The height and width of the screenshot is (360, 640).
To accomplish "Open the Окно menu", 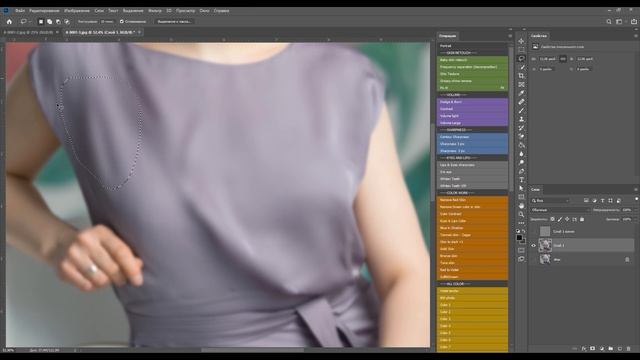I will tap(204, 11).
